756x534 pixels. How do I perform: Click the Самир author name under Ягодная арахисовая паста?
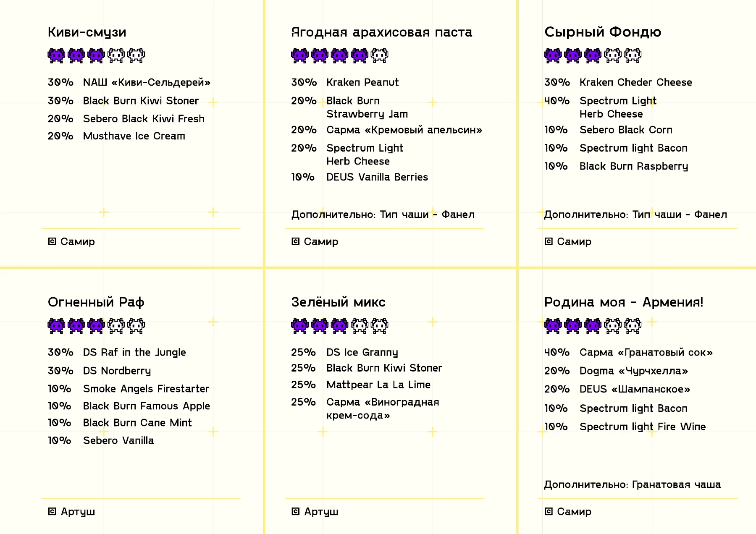tap(321, 242)
